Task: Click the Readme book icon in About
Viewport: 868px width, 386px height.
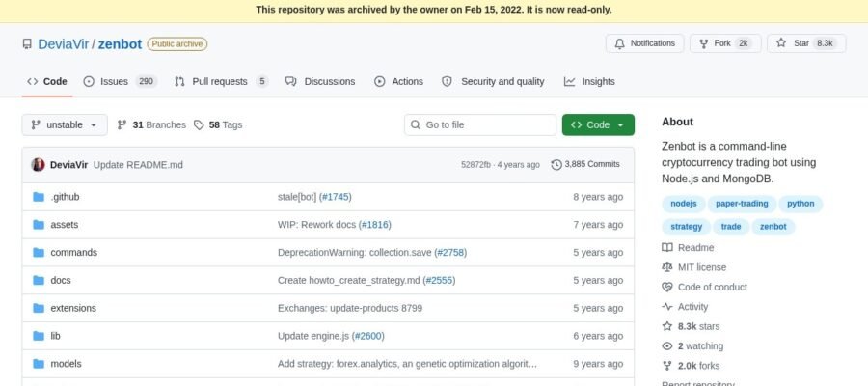Action: (667, 248)
